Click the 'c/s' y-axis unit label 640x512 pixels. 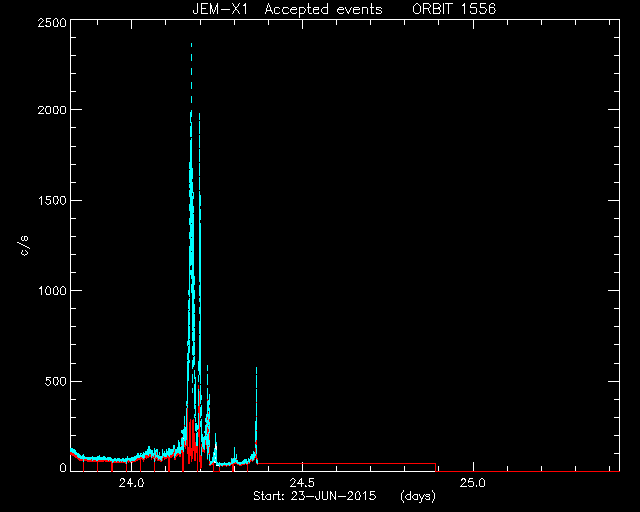tap(24, 246)
